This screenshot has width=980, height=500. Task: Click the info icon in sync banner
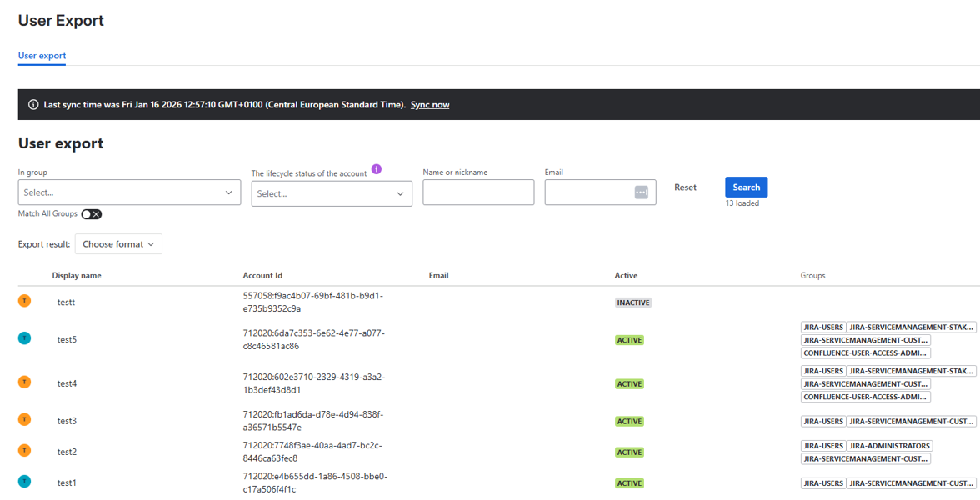33,105
